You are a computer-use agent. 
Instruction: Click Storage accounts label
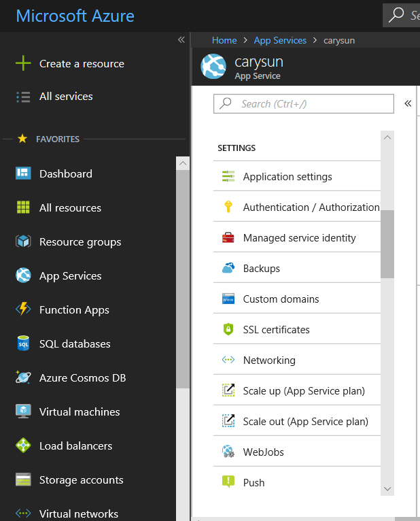pyautogui.click(x=81, y=480)
